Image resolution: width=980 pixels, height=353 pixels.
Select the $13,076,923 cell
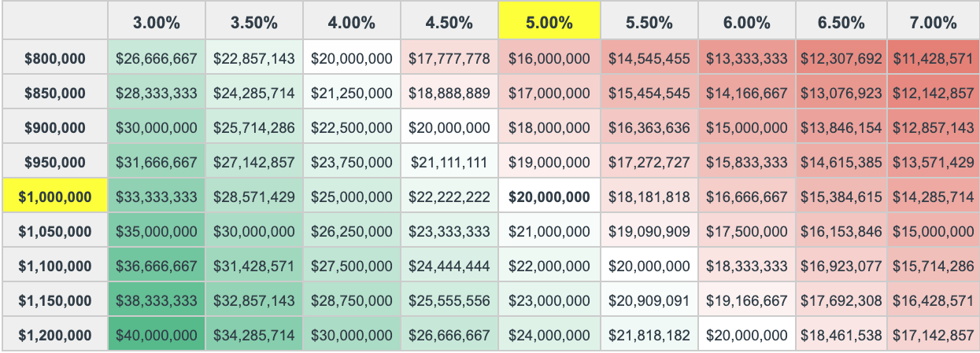[841, 93]
